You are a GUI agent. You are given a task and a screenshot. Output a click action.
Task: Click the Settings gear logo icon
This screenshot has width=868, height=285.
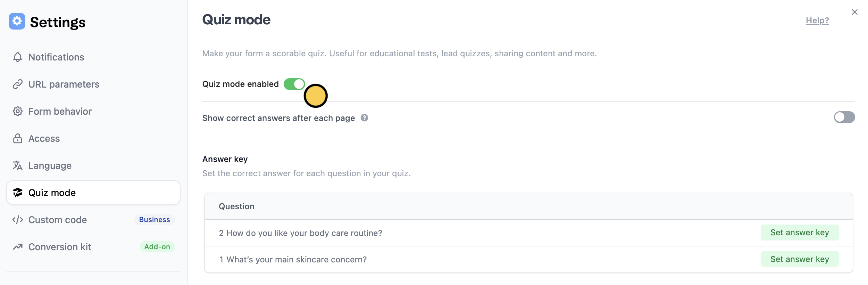tap(17, 22)
